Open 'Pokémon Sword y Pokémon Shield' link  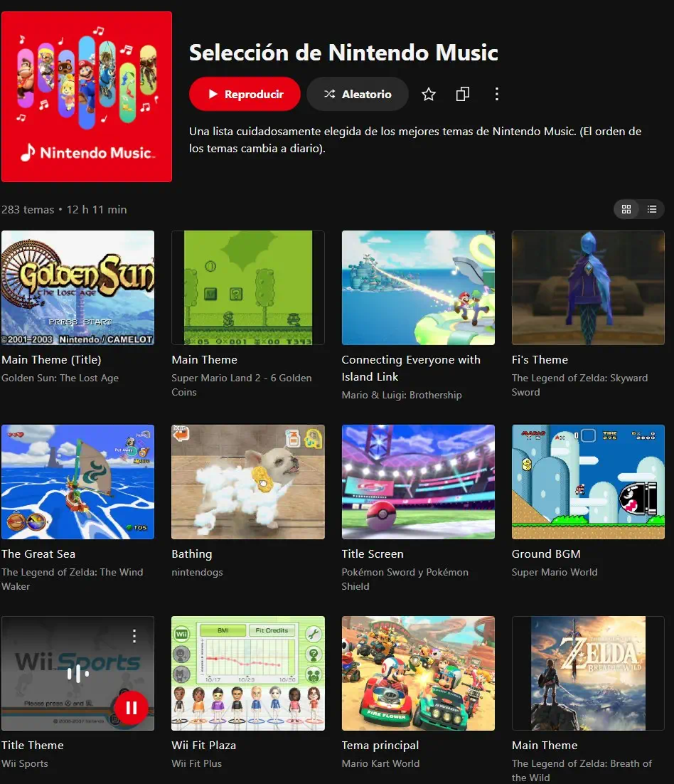coord(405,579)
